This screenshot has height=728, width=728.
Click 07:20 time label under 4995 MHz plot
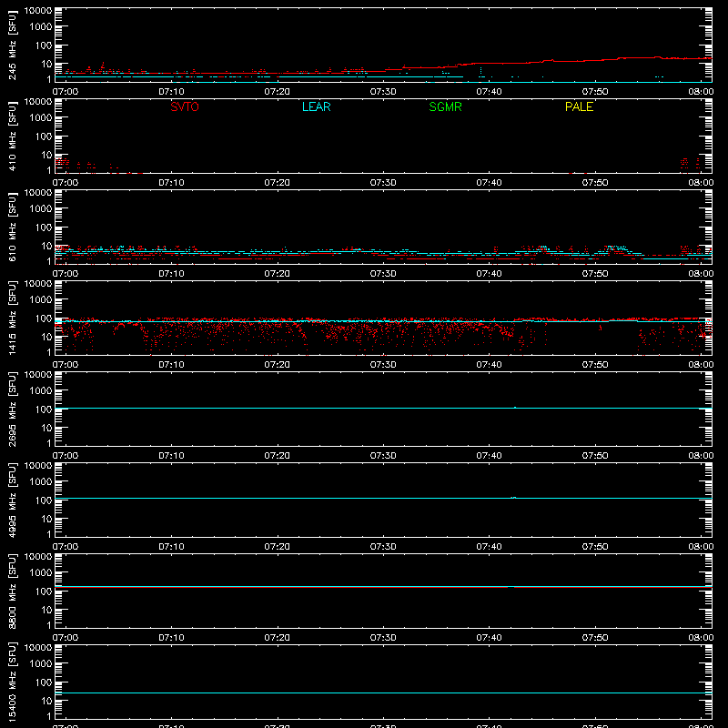pyautogui.click(x=278, y=547)
